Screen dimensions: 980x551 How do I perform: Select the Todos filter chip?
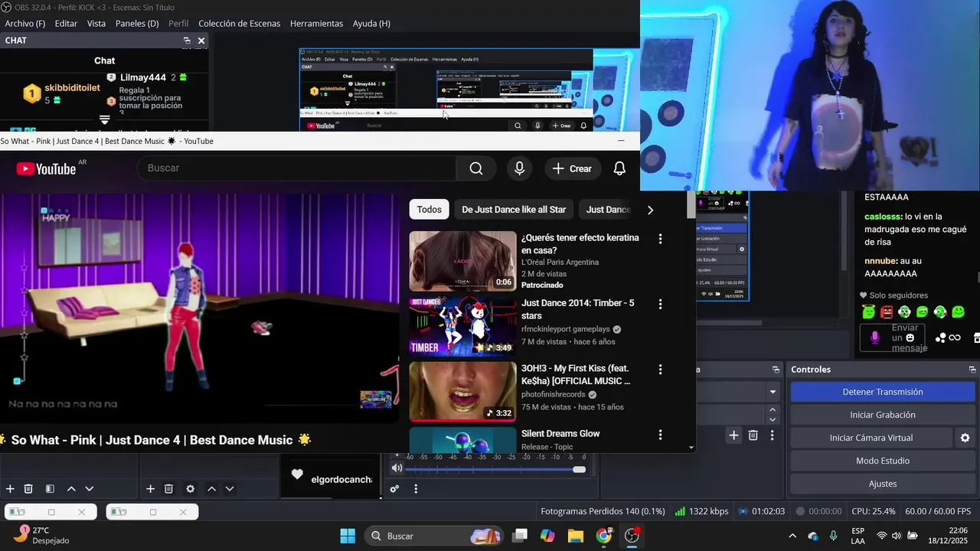pyautogui.click(x=430, y=210)
